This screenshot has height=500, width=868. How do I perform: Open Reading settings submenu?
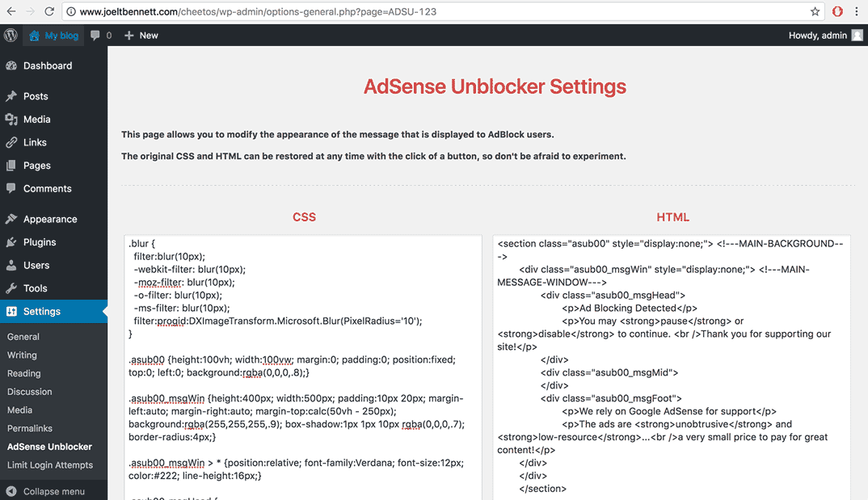click(x=23, y=373)
